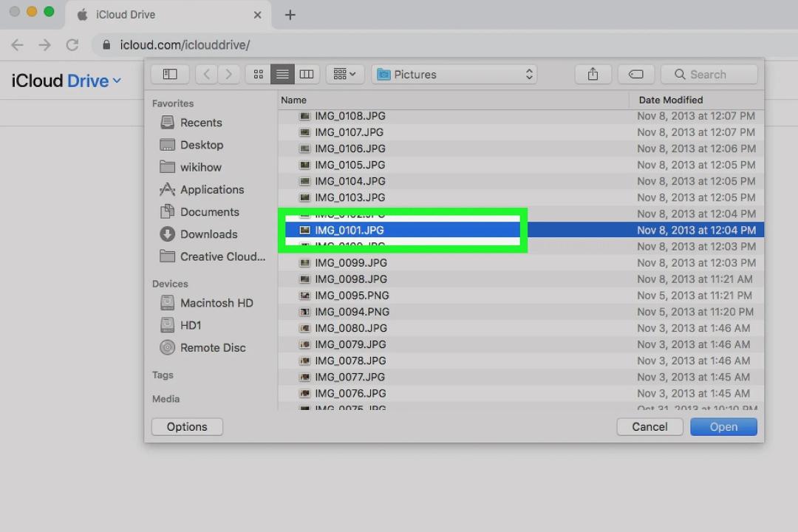This screenshot has height=532, width=798.
Task: Select Documents in sidebar
Action: click(199, 212)
